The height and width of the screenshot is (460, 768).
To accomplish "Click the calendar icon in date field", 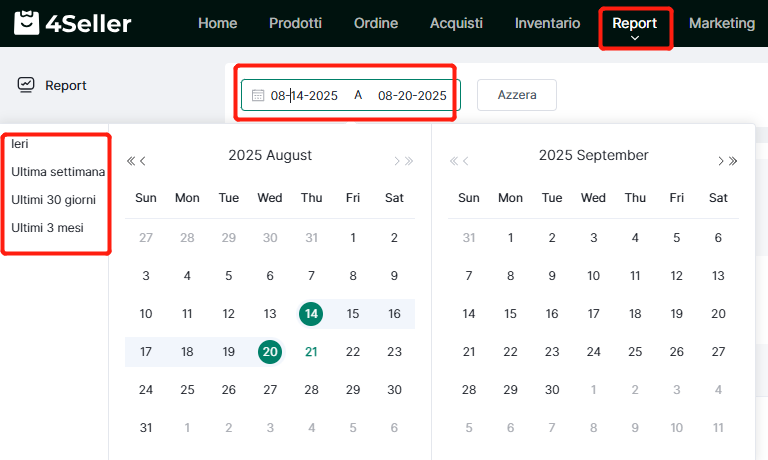I will 258,96.
